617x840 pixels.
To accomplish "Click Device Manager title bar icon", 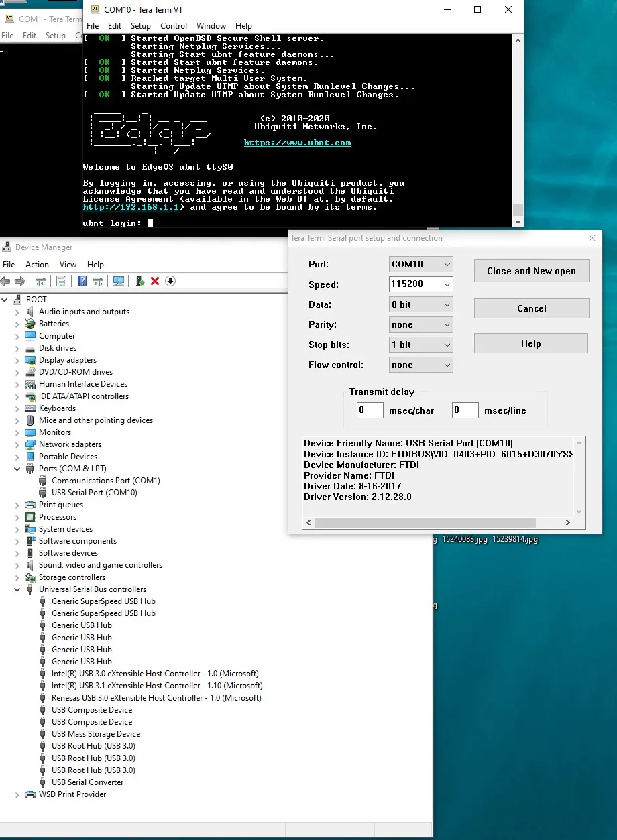I will click(7, 247).
